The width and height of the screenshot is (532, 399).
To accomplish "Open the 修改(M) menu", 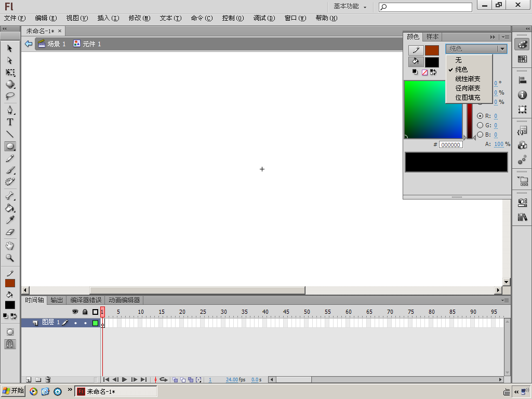I will [139, 18].
